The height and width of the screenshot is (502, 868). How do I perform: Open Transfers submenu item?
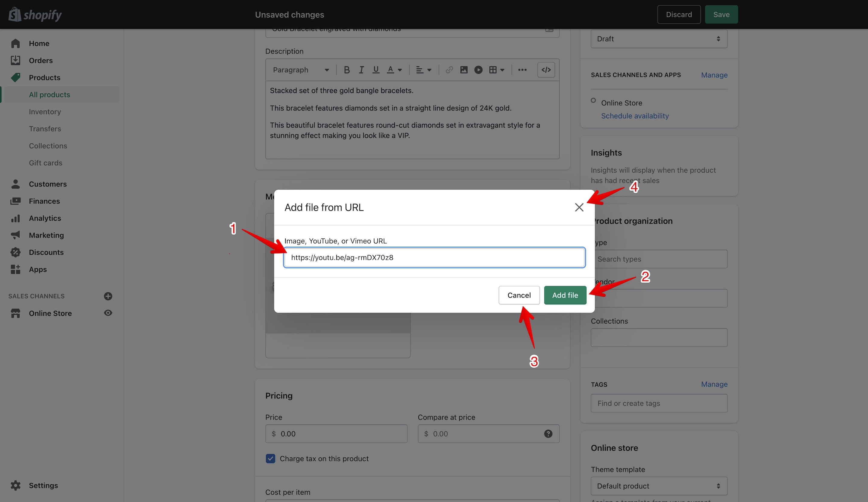point(45,129)
